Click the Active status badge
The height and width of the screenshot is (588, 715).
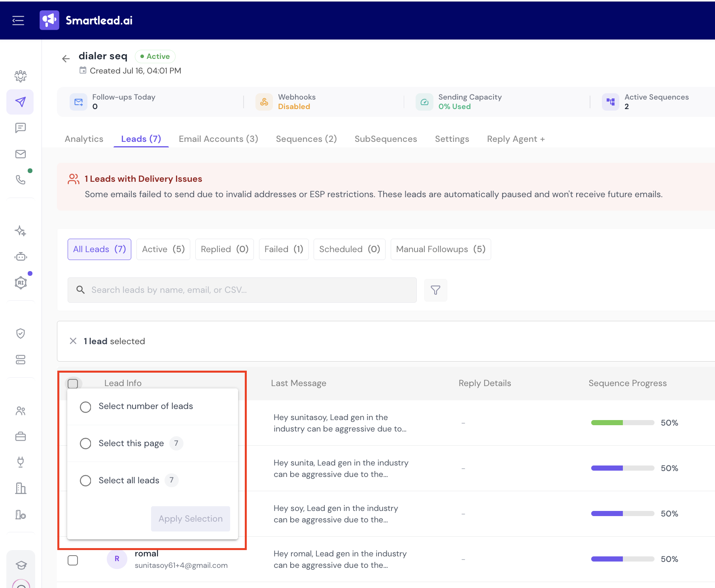tap(155, 57)
